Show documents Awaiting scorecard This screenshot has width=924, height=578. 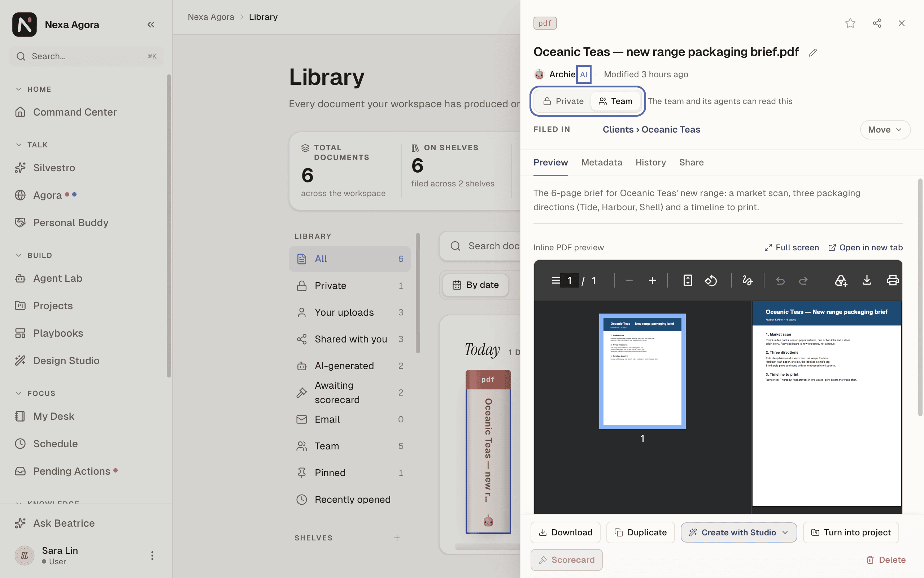[x=349, y=393]
